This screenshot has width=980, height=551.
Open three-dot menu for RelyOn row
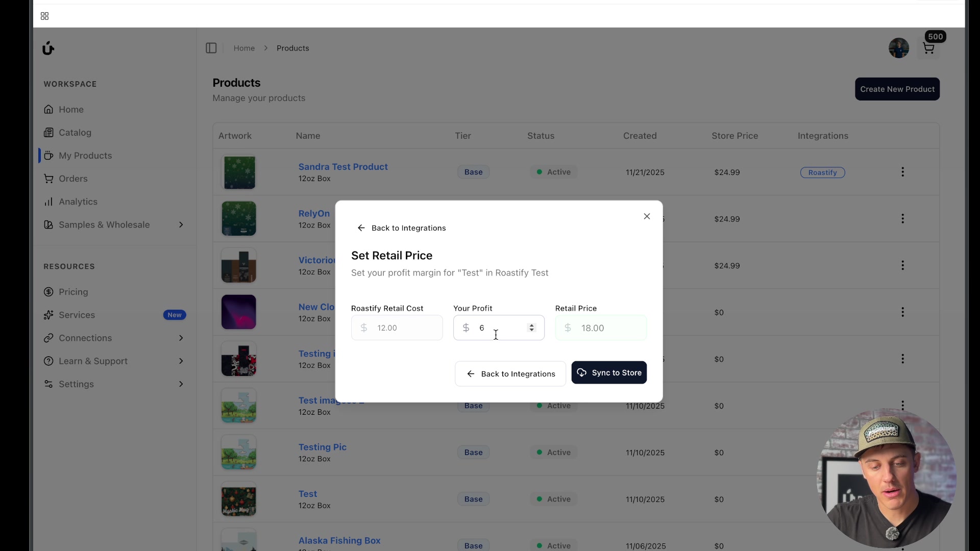click(x=902, y=219)
